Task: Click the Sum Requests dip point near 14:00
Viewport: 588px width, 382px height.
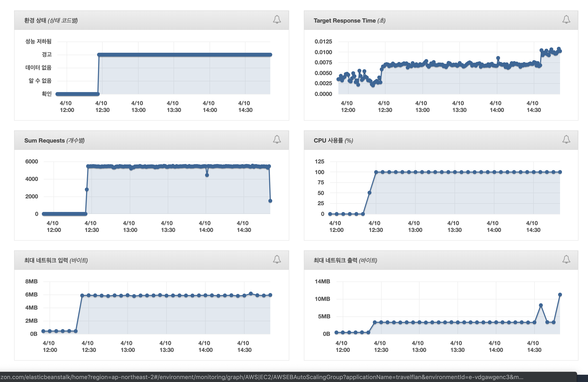Action: coord(207,175)
